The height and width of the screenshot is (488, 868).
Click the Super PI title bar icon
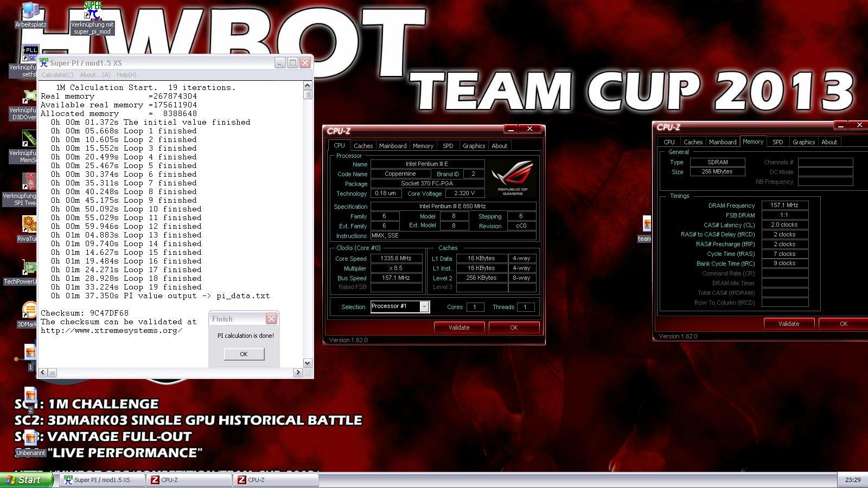pyautogui.click(x=44, y=62)
